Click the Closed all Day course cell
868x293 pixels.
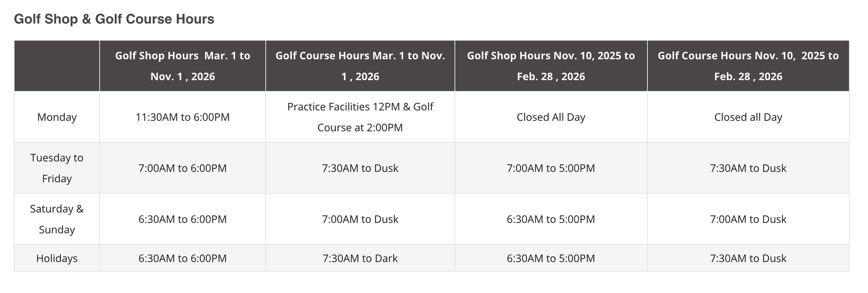pyautogui.click(x=748, y=117)
